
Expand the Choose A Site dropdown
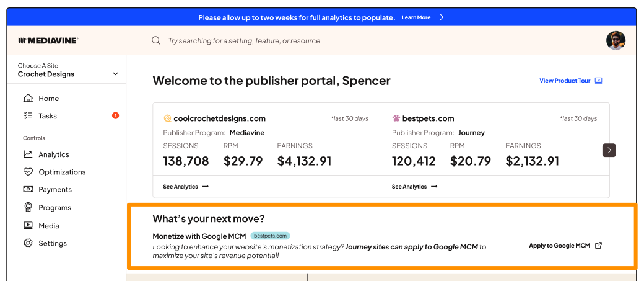point(115,74)
